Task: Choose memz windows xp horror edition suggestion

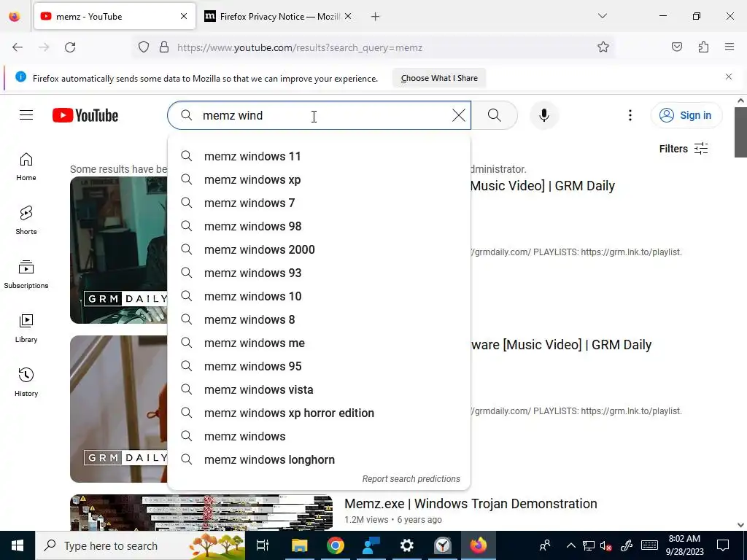Action: tap(319, 413)
